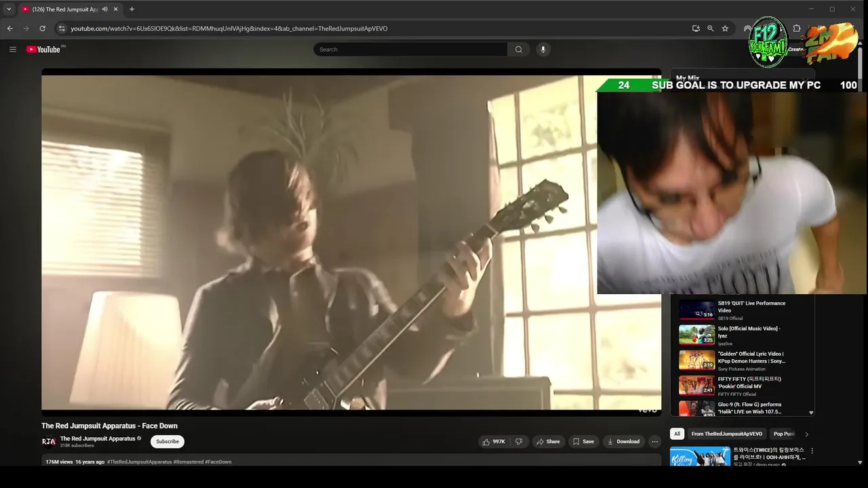868x488 pixels.
Task: Open SB19 Official channel text
Action: 730,318
